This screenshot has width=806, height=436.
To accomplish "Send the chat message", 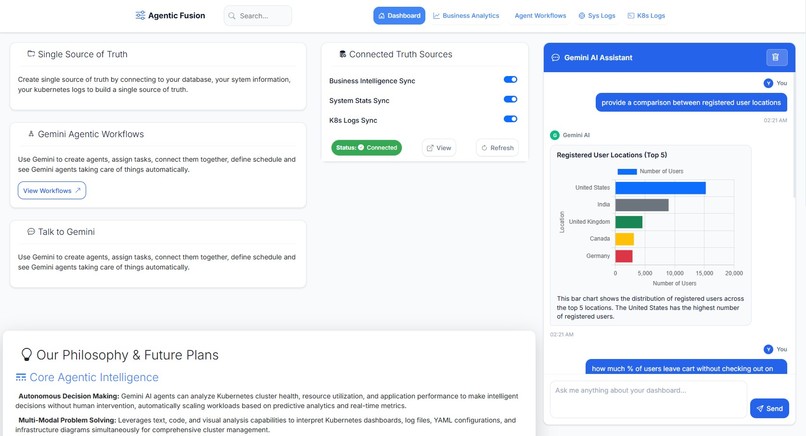I will [770, 408].
